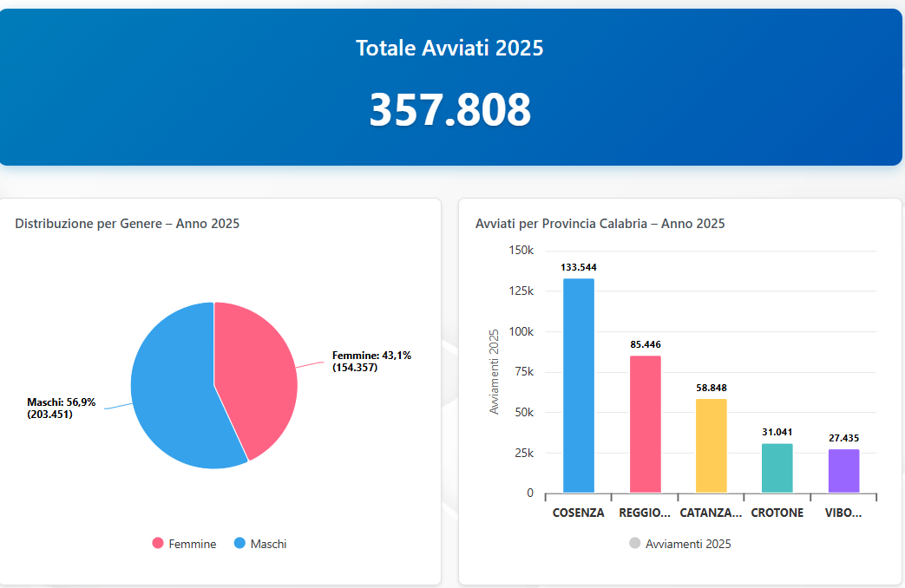Click the 'Avviati per Provincia Calabria' chart title
This screenshot has height=588, width=905.
(x=600, y=223)
